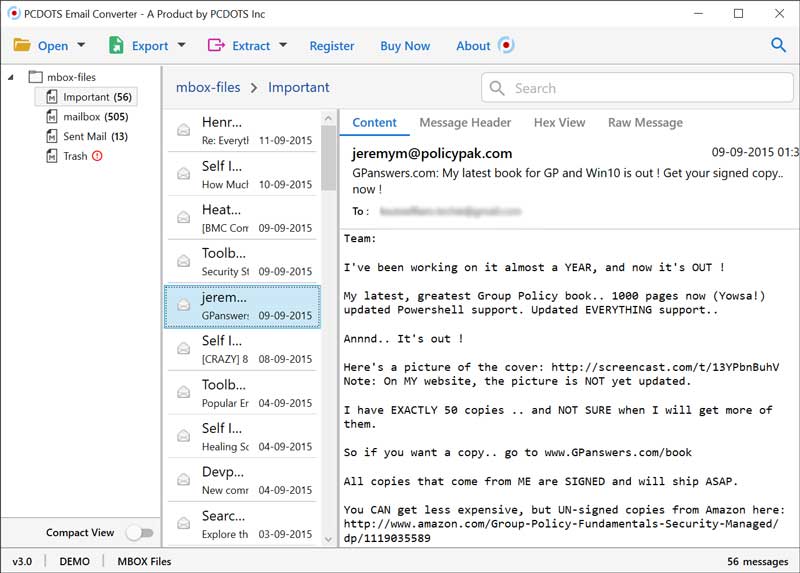Switch to the Hex View tab

(559, 122)
